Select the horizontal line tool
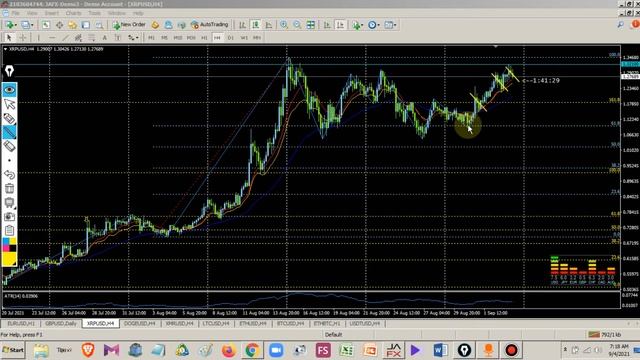Viewport: 640px width, 360px height. (52, 38)
